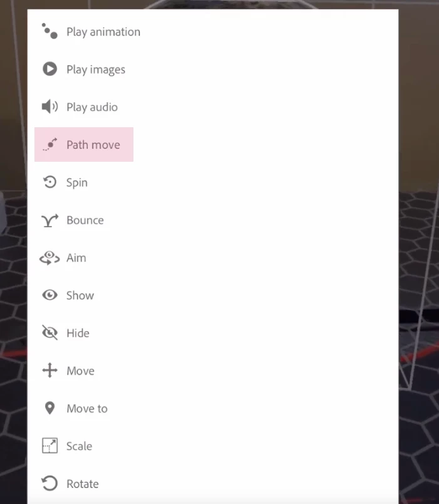The image size is (439, 504).
Task: Select Rotate action label text
Action: point(83,484)
